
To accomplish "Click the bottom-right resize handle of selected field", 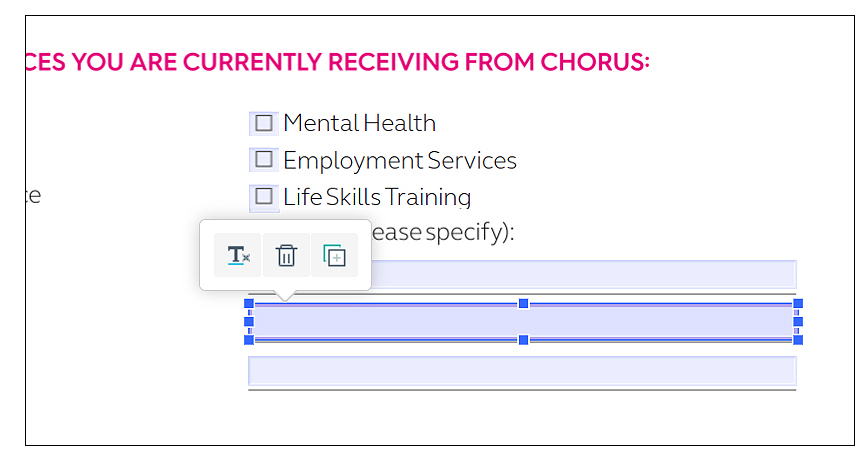I will pos(798,340).
